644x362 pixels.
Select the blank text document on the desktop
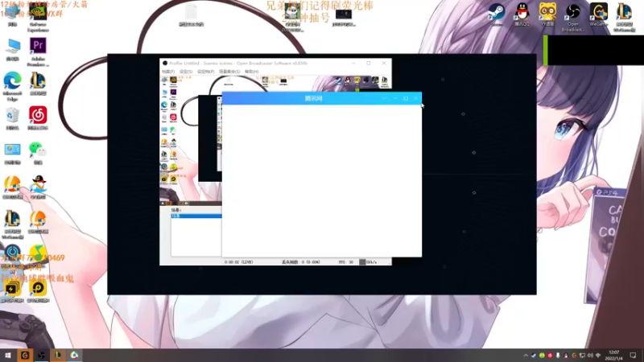point(191,15)
